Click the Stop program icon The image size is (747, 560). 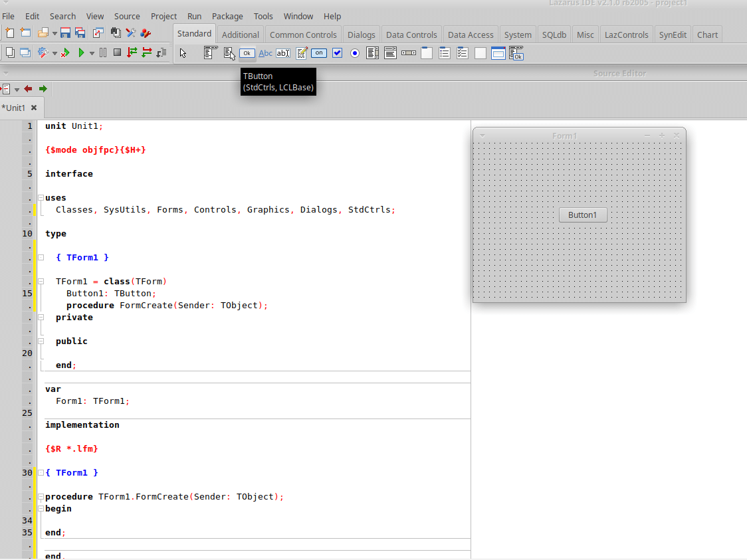pos(117,52)
